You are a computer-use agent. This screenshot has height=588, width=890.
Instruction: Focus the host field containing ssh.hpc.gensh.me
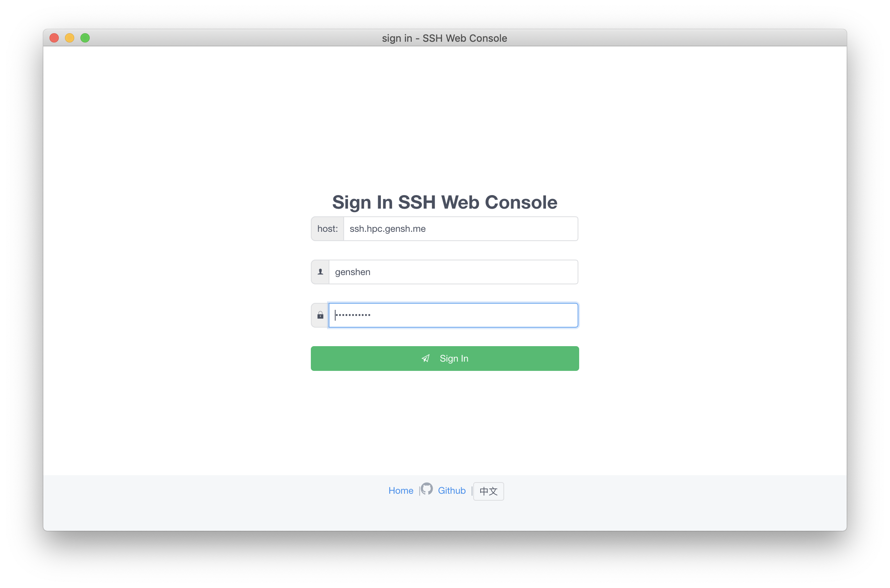click(x=461, y=229)
